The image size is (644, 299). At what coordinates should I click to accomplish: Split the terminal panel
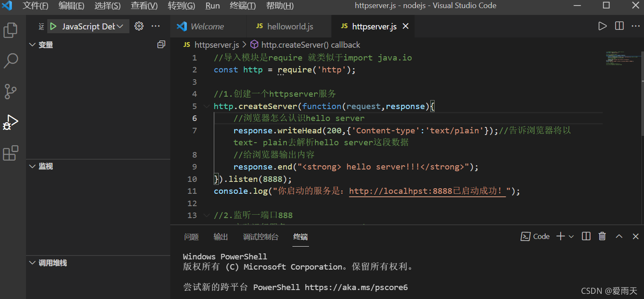coord(586,236)
